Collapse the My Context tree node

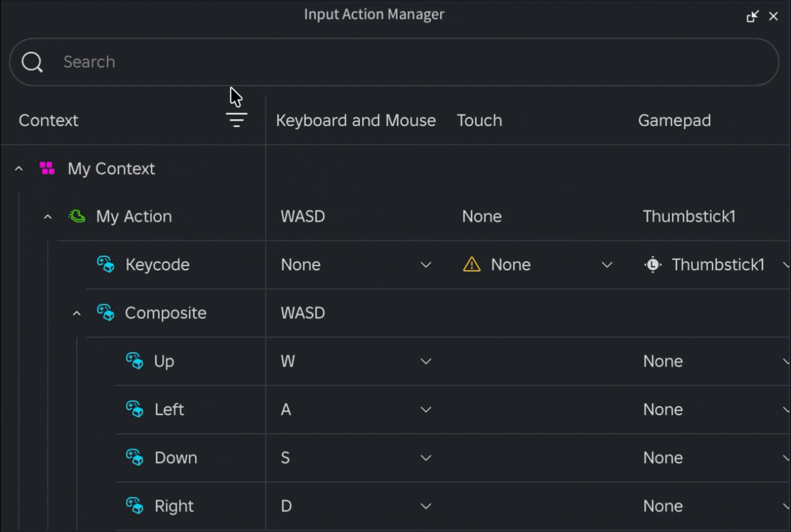[19, 169]
